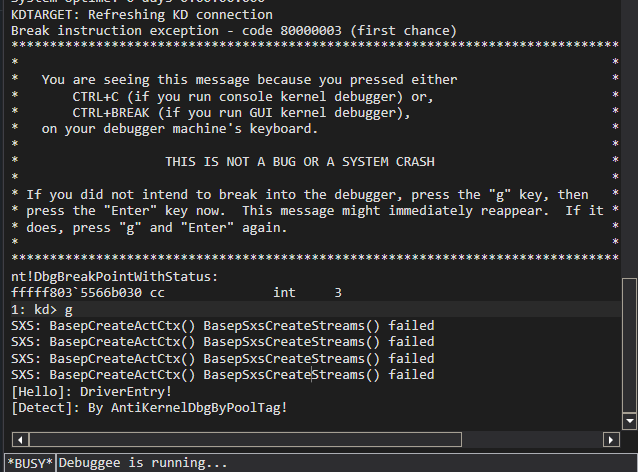The width and height of the screenshot is (638, 472).
Task: Click the *BUSY* status indicator
Action: 30,463
